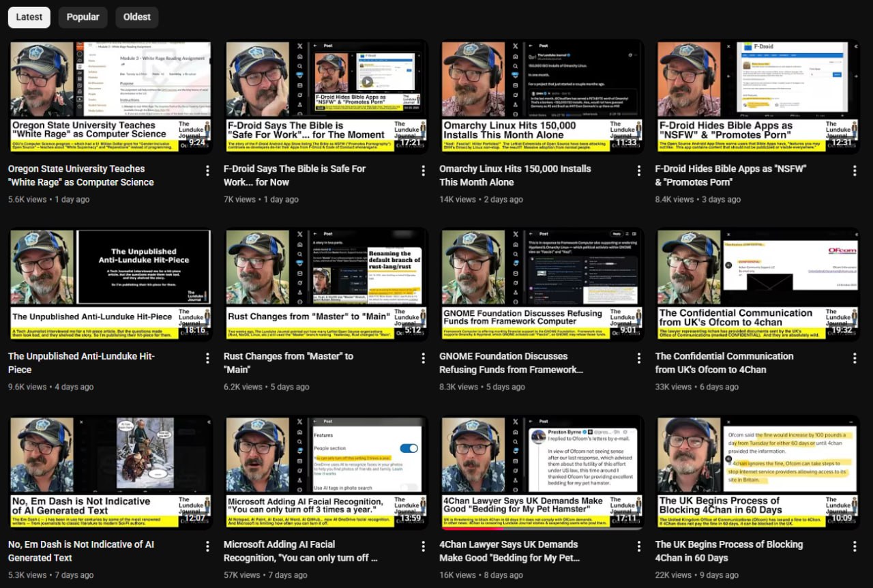
Task: Play the GNOME Foundation Framework thumbnail
Action: point(542,284)
